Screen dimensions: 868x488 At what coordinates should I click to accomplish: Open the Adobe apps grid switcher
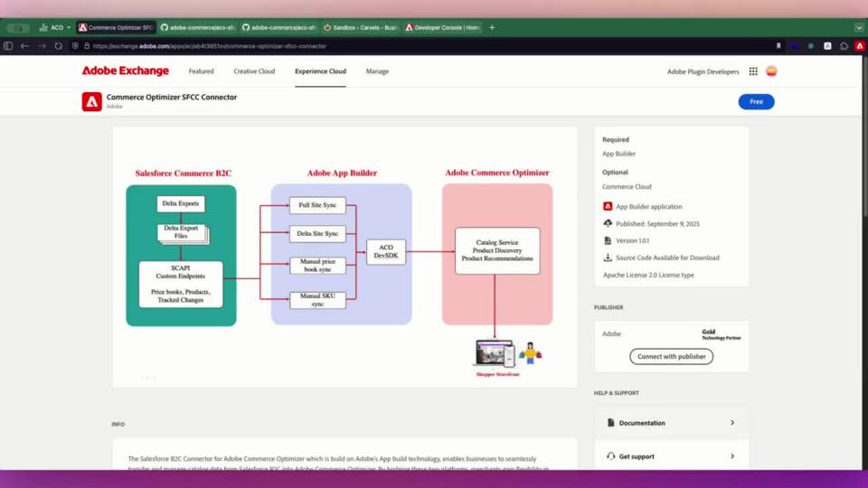[x=751, y=71]
